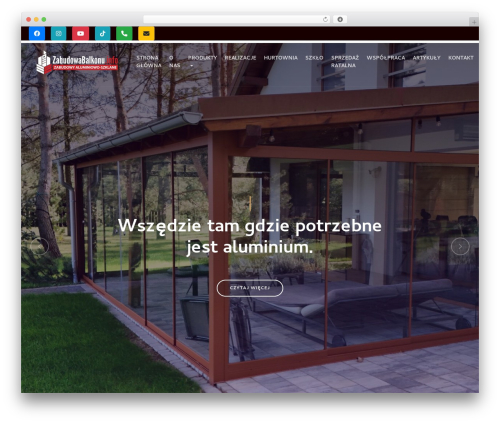Open Współpraca menu item
Image resolution: width=500 pixels, height=423 pixels.
point(386,58)
